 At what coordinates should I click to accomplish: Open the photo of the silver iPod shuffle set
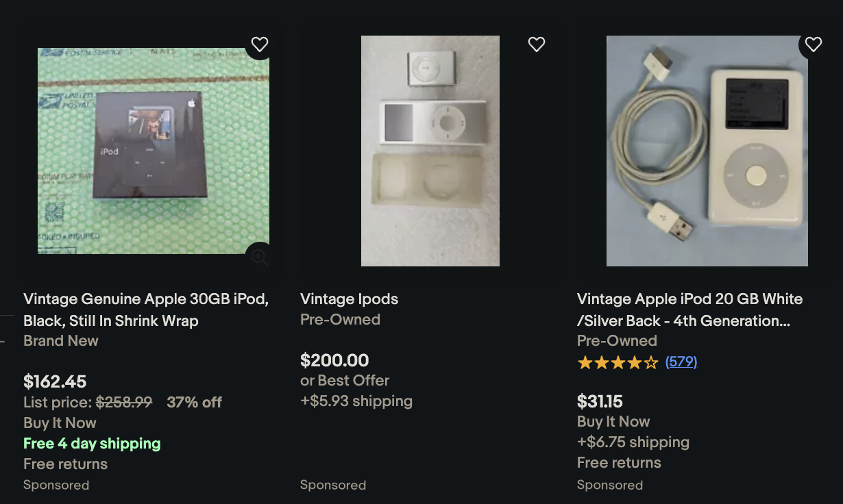pyautogui.click(x=430, y=150)
